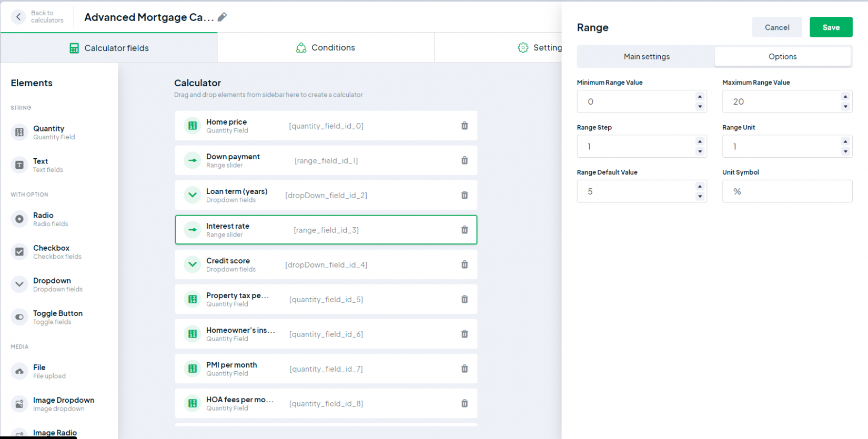
Task: Switch to the Main settings tab
Action: click(647, 57)
